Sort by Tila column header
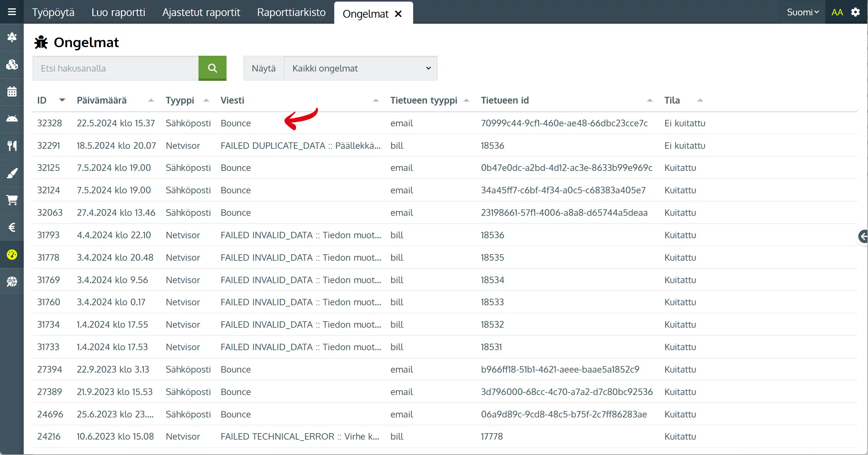Image resolution: width=868 pixels, height=455 pixels. coord(672,100)
